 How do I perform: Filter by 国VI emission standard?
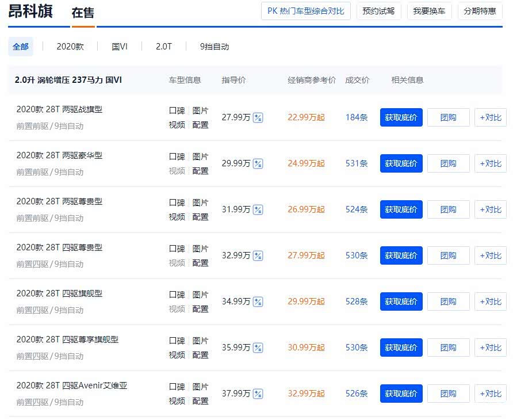[120, 47]
